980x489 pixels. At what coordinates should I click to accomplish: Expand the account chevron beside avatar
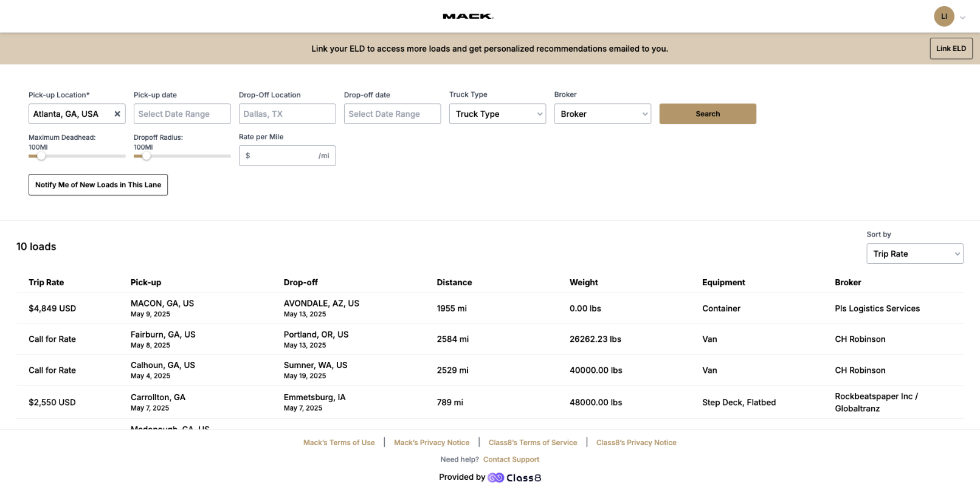coord(962,18)
